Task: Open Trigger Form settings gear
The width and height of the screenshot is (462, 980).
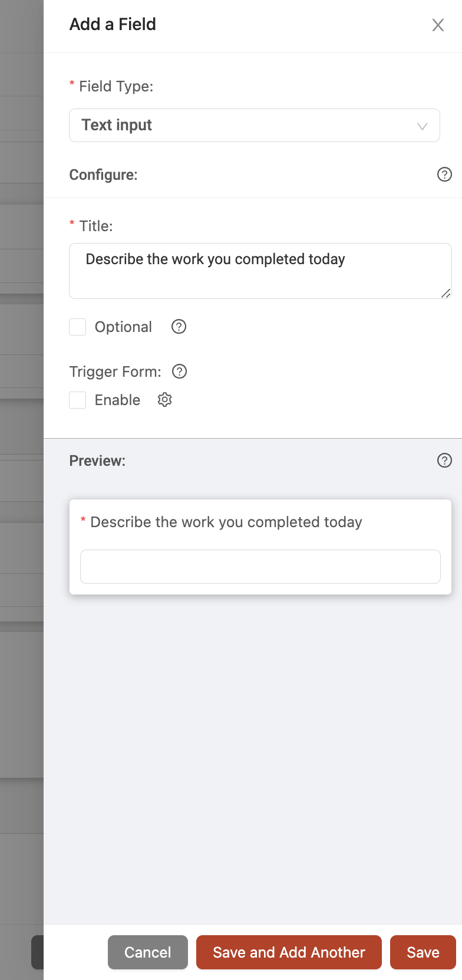Action: click(164, 400)
